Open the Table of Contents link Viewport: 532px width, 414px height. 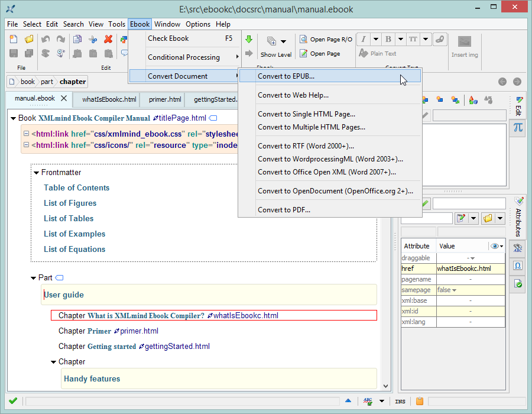[77, 188]
